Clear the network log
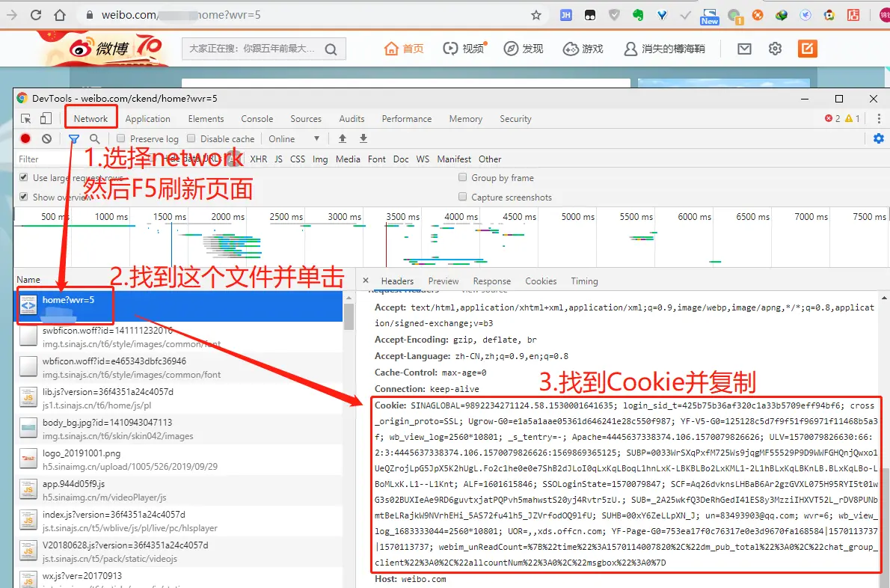 [46, 138]
